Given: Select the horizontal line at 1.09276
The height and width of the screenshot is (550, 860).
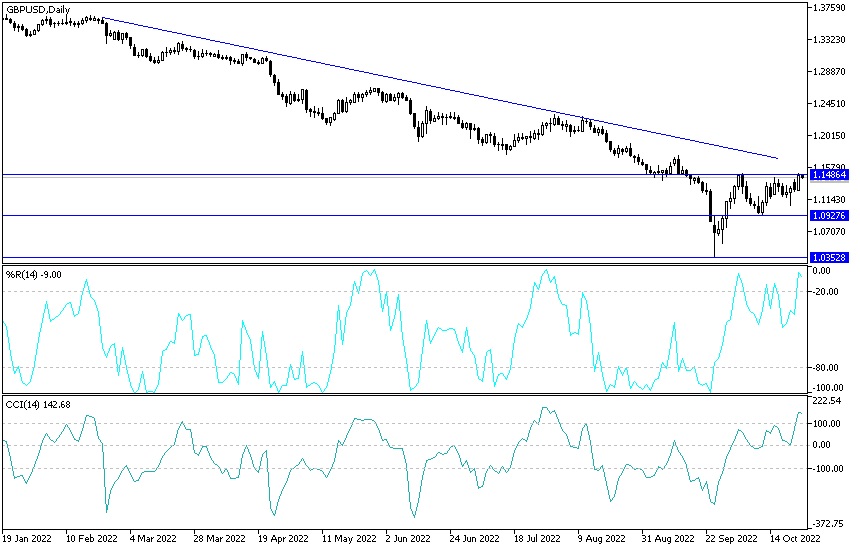Looking at the screenshot, I should tap(406, 216).
